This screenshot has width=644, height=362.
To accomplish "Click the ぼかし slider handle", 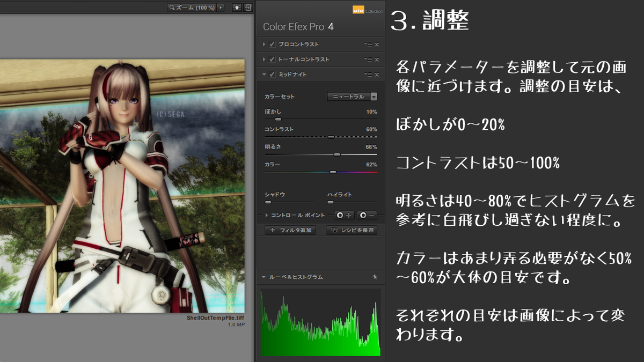I will [278, 119].
